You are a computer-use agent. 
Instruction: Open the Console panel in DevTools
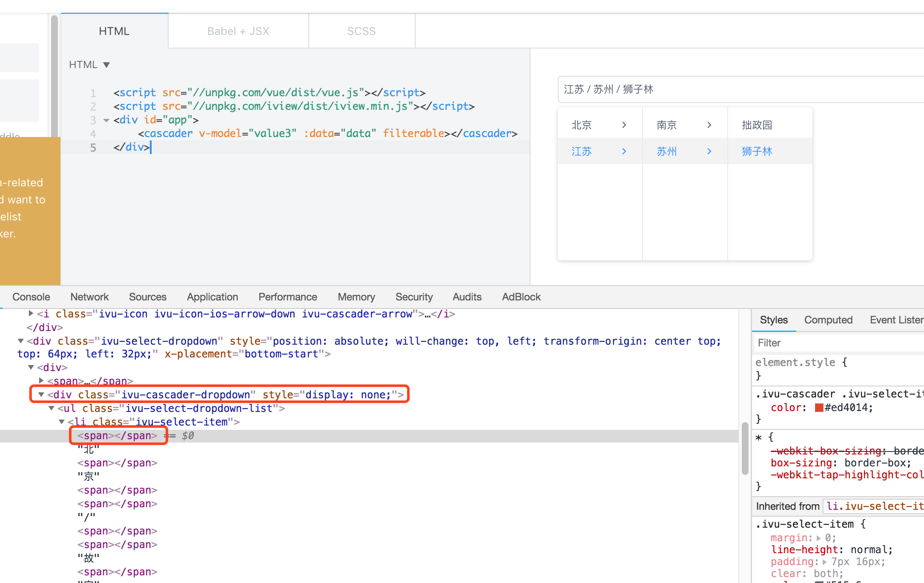click(x=31, y=297)
